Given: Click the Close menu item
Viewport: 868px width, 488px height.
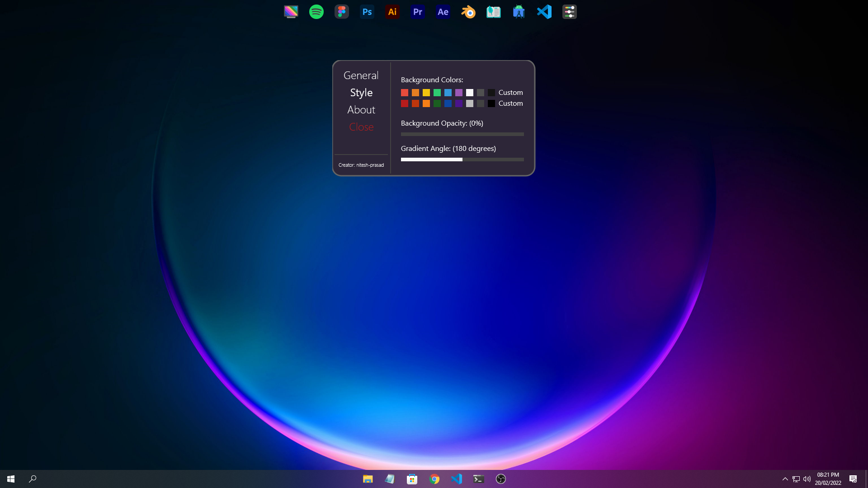Looking at the screenshot, I should coord(361,127).
